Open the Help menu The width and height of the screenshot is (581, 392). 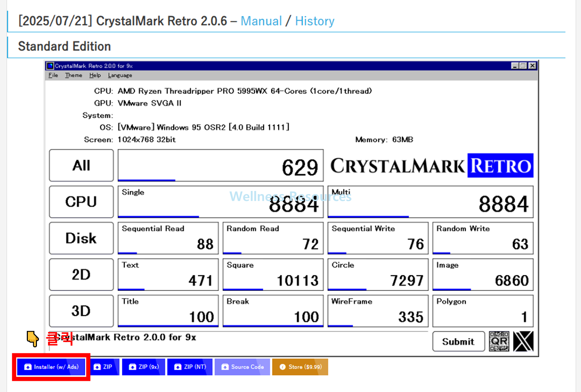point(95,75)
